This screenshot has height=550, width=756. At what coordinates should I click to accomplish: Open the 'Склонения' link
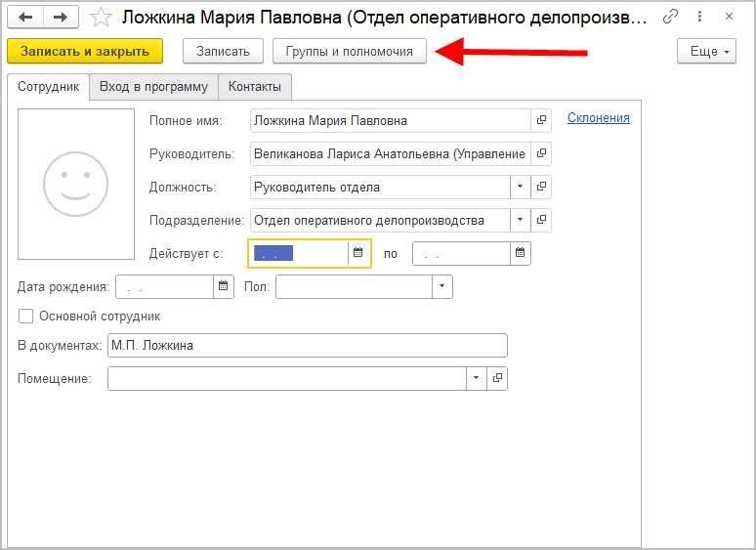[x=598, y=118]
